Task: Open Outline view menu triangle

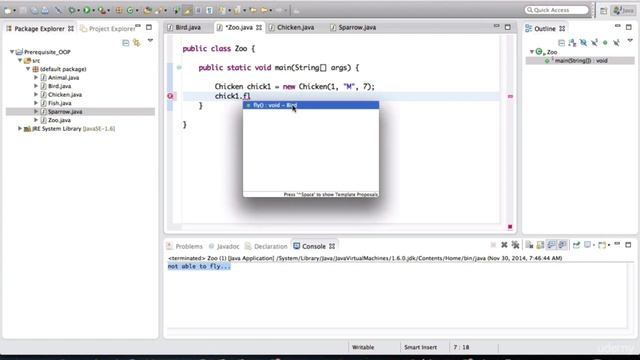Action: pos(630,41)
